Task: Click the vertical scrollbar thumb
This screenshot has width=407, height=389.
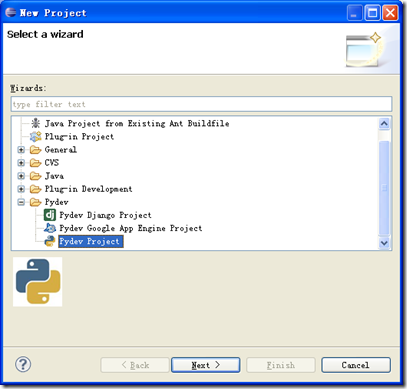Action: pos(384,188)
